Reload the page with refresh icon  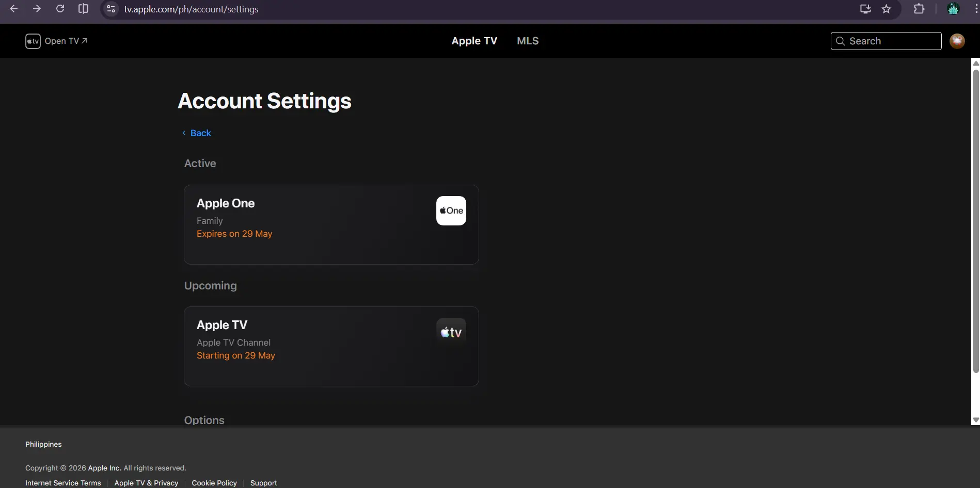coord(60,9)
